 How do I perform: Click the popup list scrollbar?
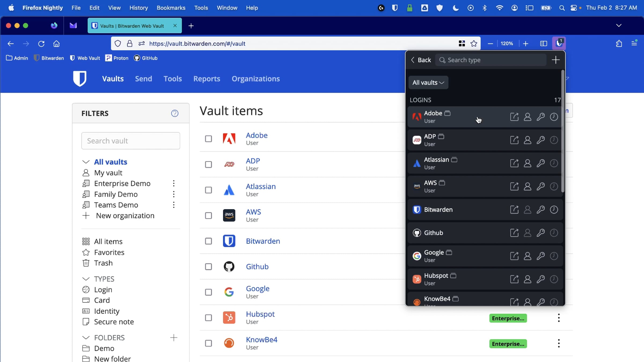tap(563, 131)
